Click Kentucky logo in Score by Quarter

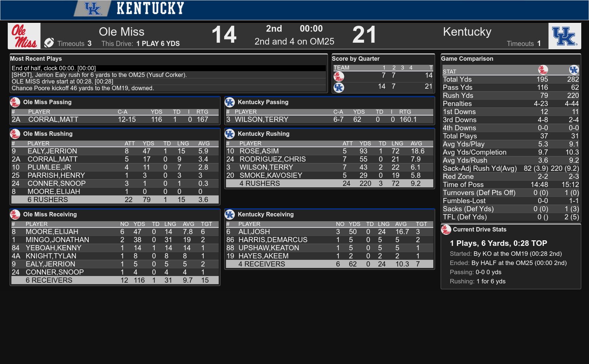pyautogui.click(x=339, y=88)
